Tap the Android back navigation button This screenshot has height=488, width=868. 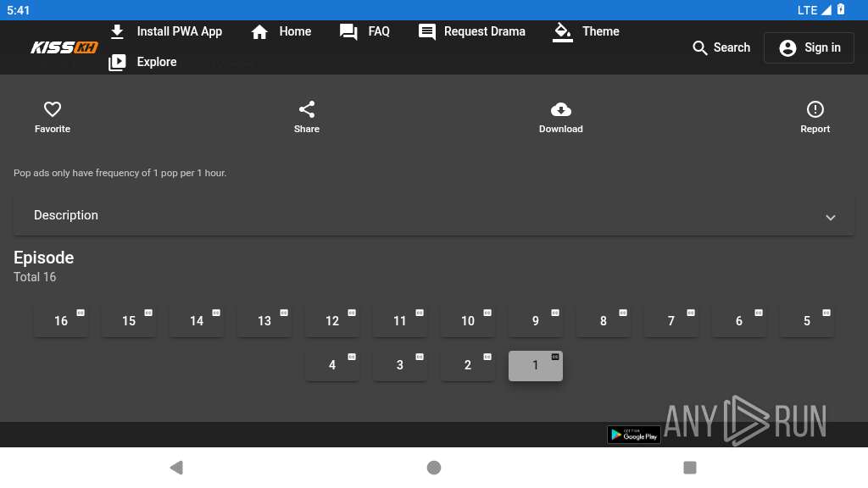point(176,468)
